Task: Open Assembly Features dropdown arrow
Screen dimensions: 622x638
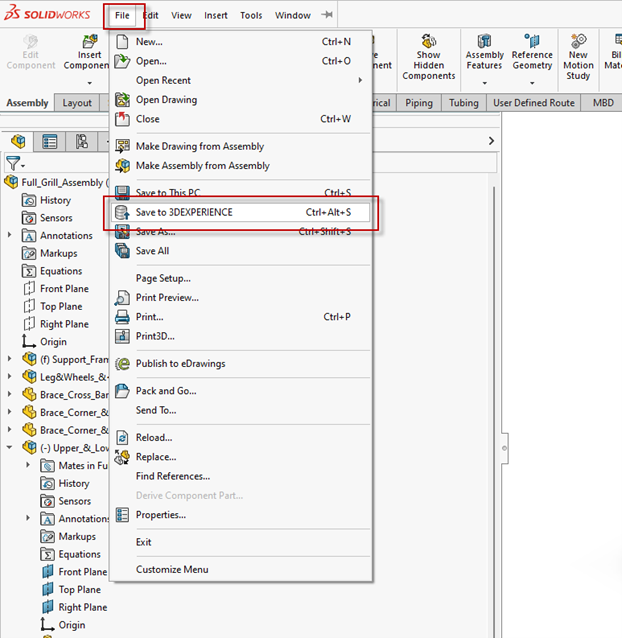Action: click(485, 83)
